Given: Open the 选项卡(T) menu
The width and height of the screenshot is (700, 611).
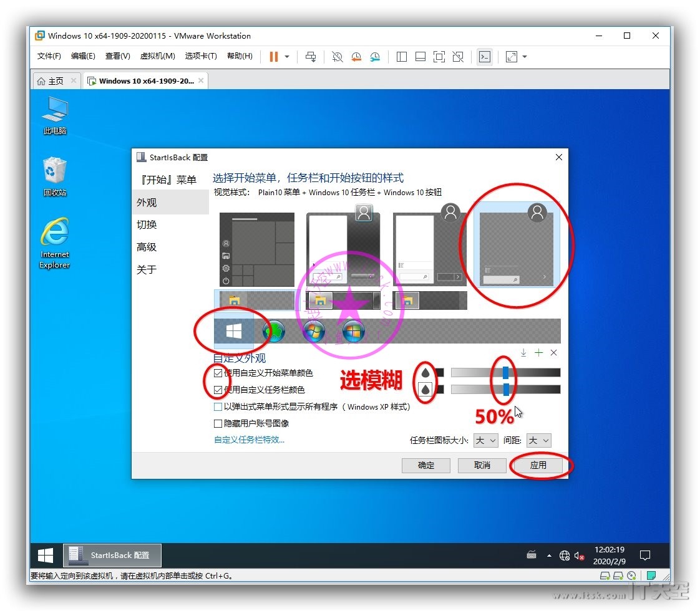Looking at the screenshot, I should [201, 55].
